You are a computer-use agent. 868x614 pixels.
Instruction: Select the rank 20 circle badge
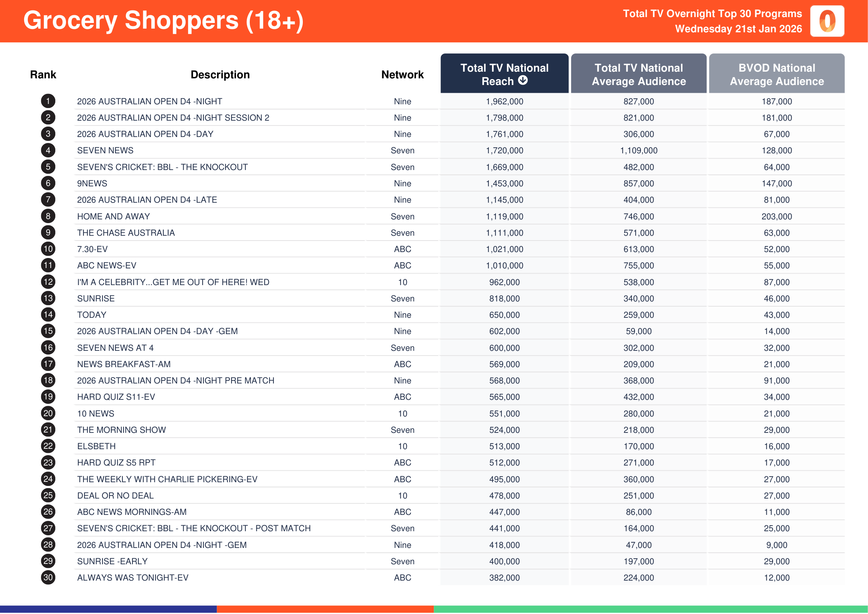coord(48,413)
